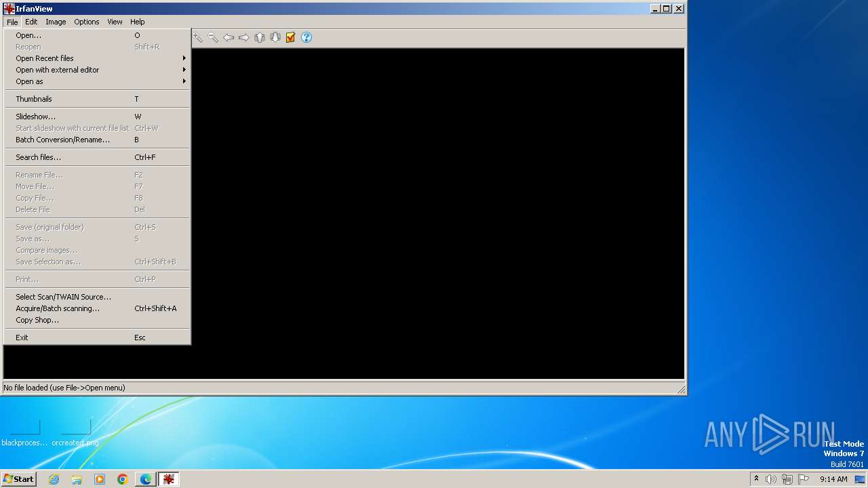Click the down arrow toolbar icon
Screen dimensions: 868x488
click(x=275, y=37)
